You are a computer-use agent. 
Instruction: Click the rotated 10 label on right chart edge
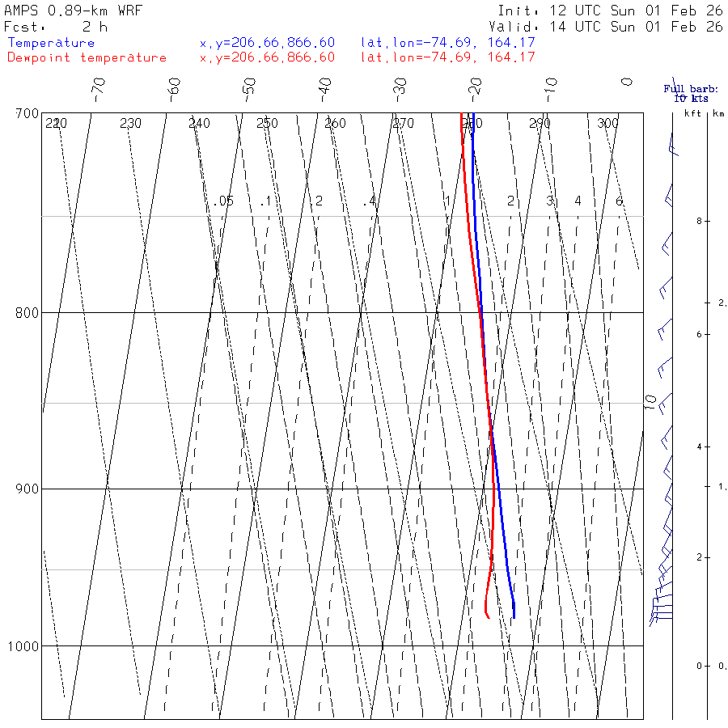651,402
